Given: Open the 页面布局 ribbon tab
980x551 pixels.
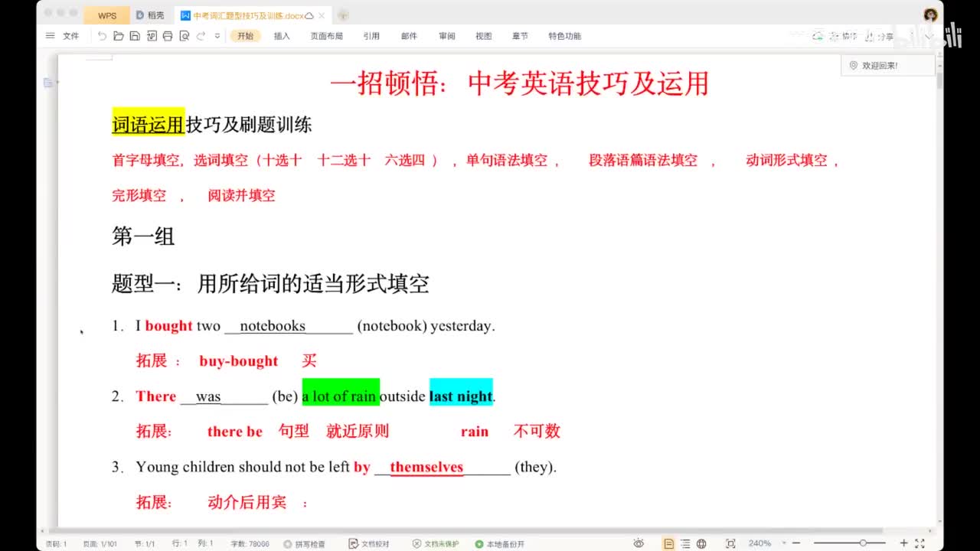Looking at the screenshot, I should tap(326, 36).
